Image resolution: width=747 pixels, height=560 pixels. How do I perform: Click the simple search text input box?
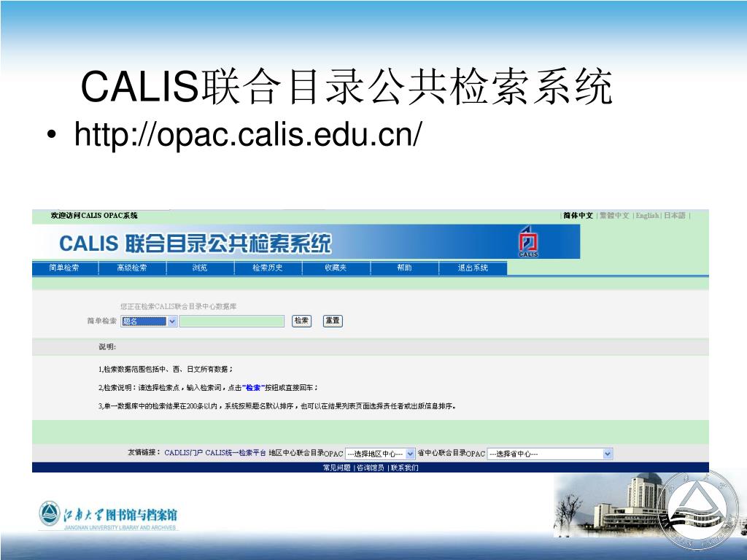pyautogui.click(x=232, y=322)
